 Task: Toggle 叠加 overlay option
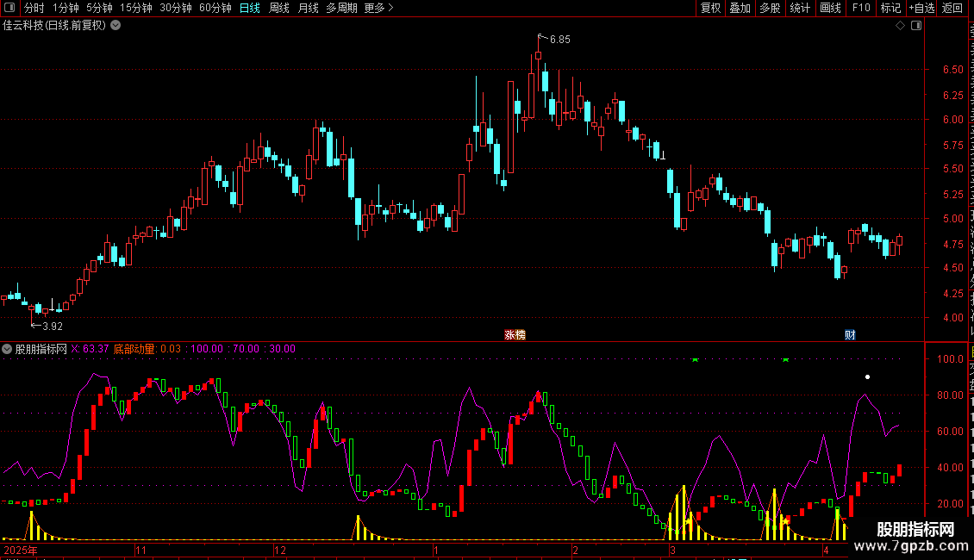[x=740, y=8]
